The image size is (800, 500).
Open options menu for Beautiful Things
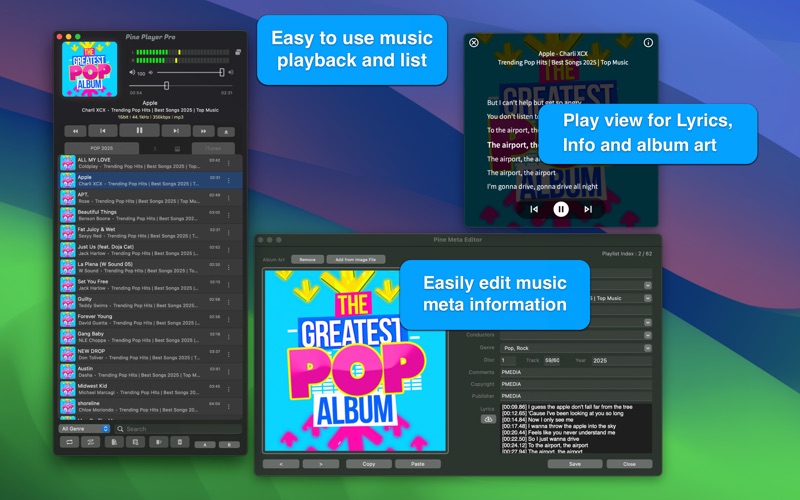tap(229, 215)
